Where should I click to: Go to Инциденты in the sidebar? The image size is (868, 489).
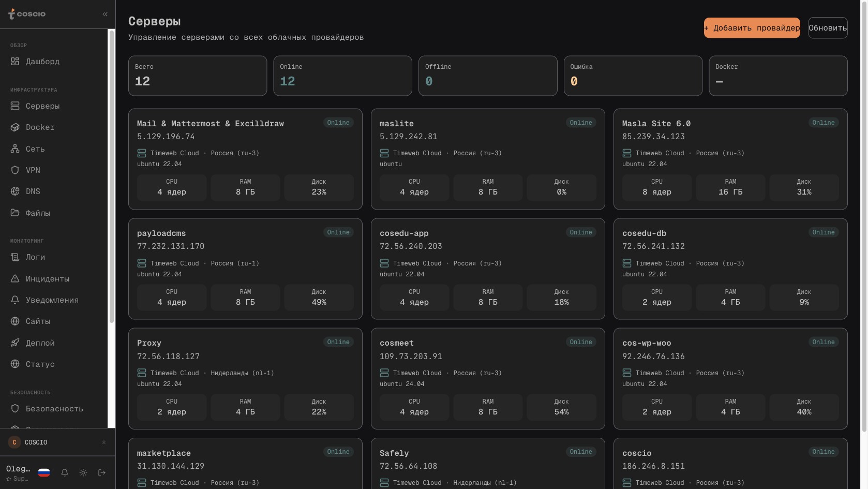coord(54,279)
